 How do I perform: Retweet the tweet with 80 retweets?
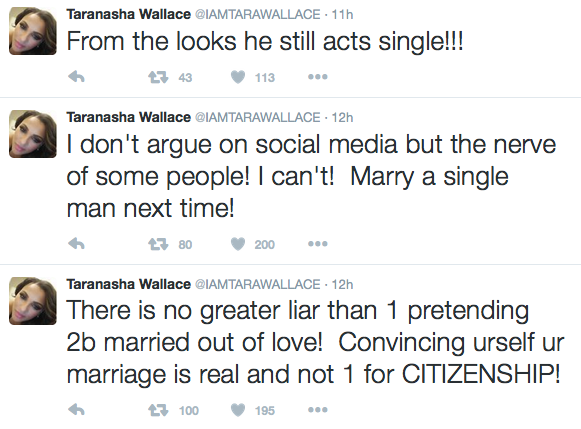(158, 244)
